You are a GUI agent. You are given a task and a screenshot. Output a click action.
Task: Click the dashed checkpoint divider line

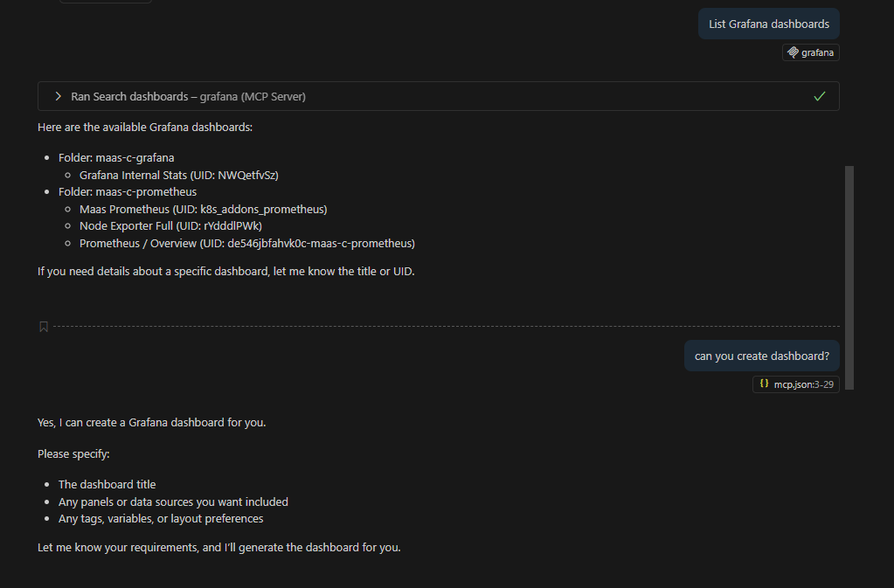(437, 327)
